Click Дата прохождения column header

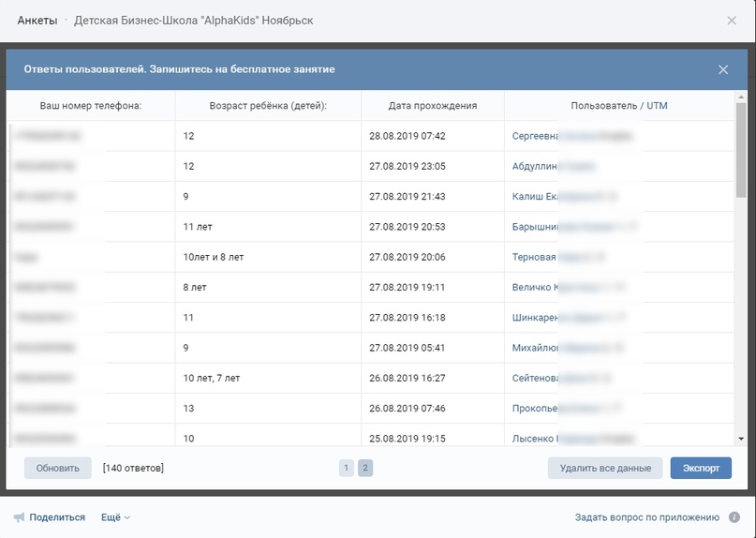[x=433, y=106]
